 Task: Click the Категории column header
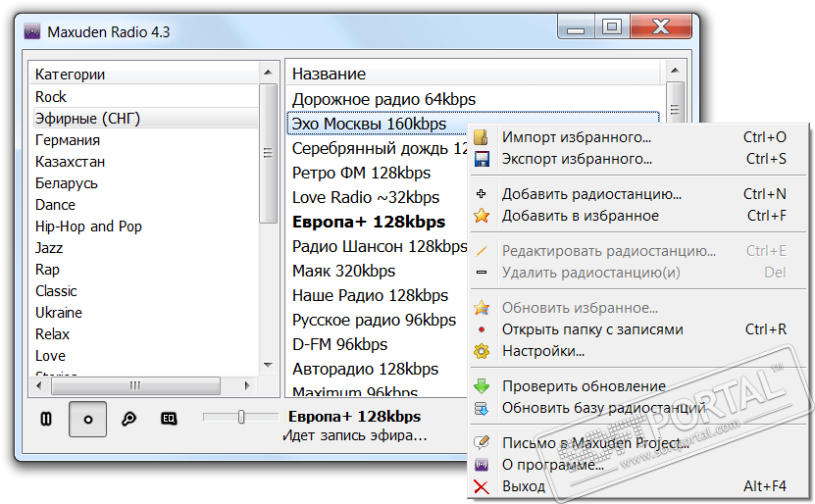tap(145, 75)
